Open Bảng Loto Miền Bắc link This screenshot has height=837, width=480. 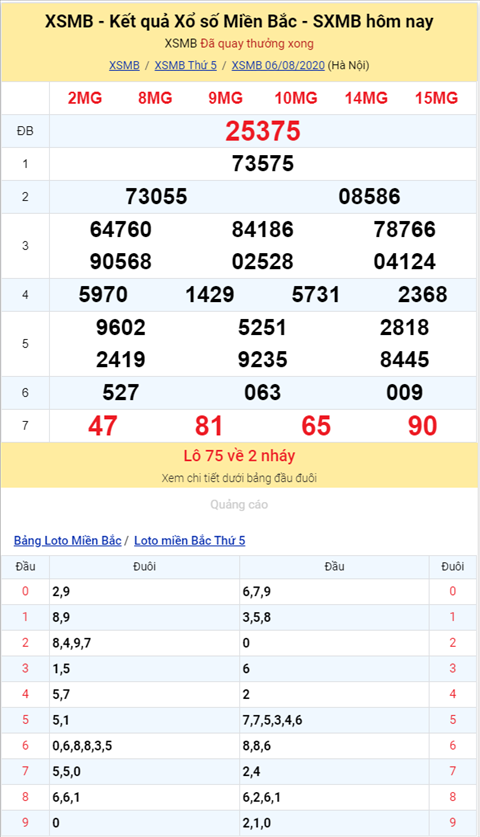68,541
